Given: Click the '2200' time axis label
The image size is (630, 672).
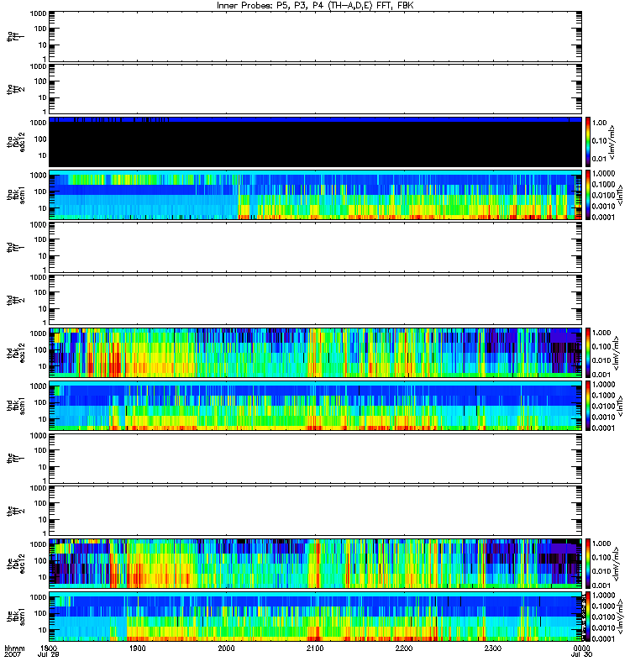Looking at the screenshot, I should tap(404, 648).
